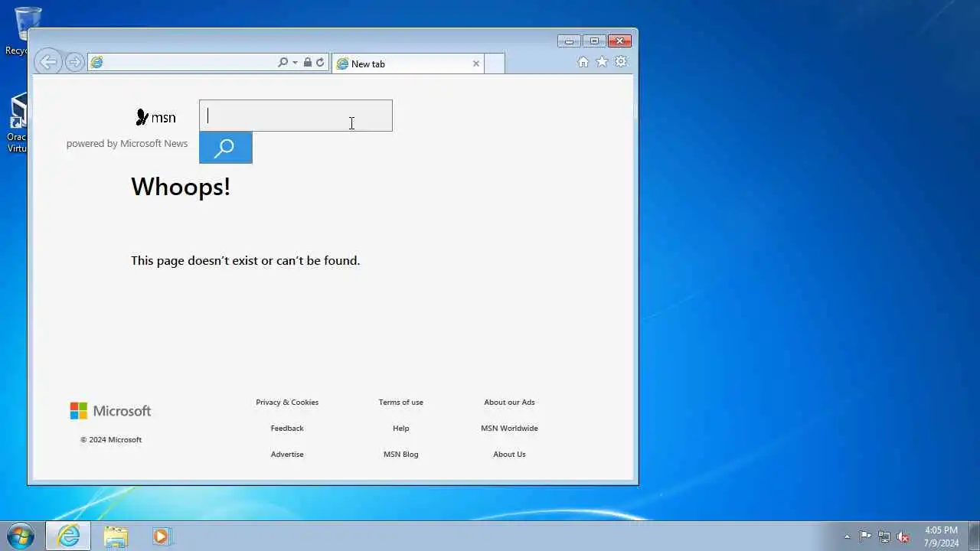The image size is (980, 551).
Task: Open the Privacy & Cookies link
Action: pyautogui.click(x=287, y=402)
